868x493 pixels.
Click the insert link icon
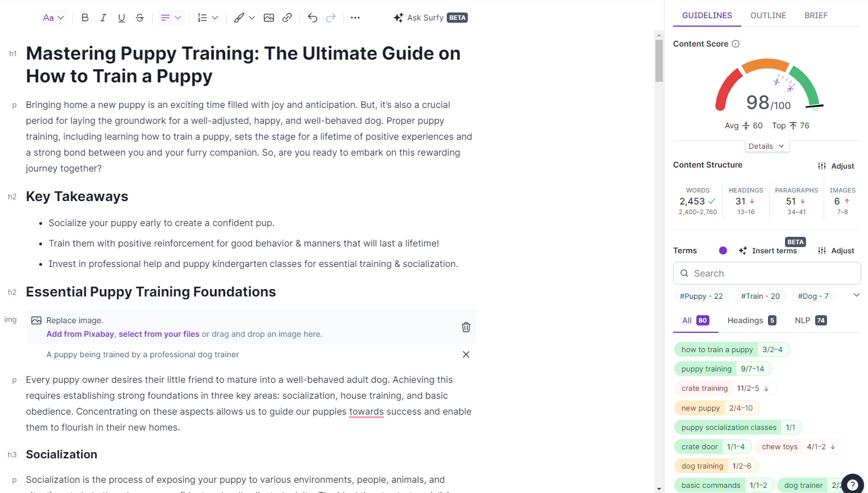pos(287,18)
